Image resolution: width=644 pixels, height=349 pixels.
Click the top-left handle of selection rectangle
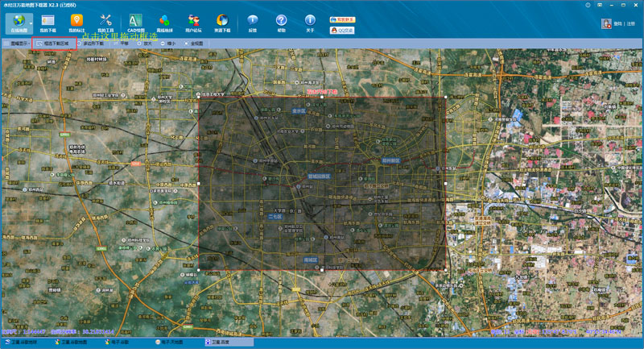pyautogui.click(x=199, y=98)
